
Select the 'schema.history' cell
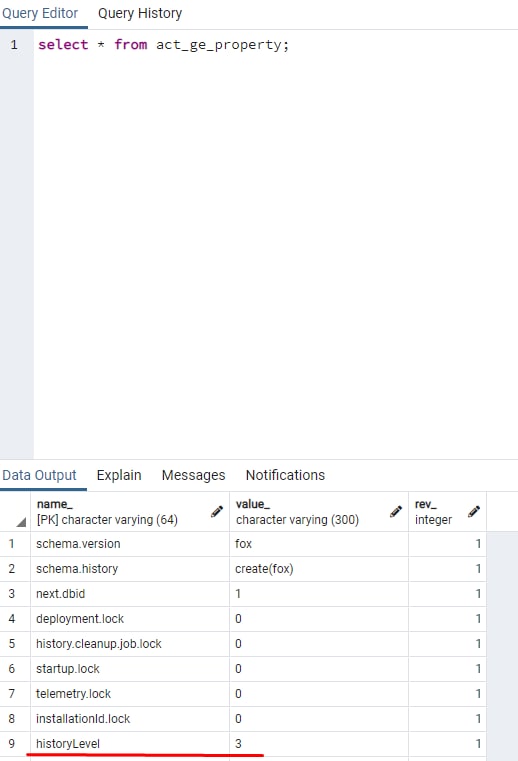pos(130,569)
